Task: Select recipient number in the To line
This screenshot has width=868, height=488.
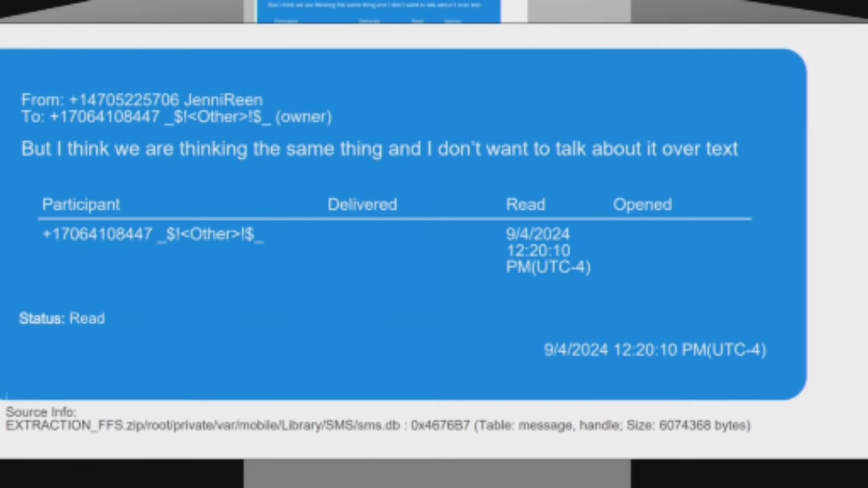Action: 104,117
